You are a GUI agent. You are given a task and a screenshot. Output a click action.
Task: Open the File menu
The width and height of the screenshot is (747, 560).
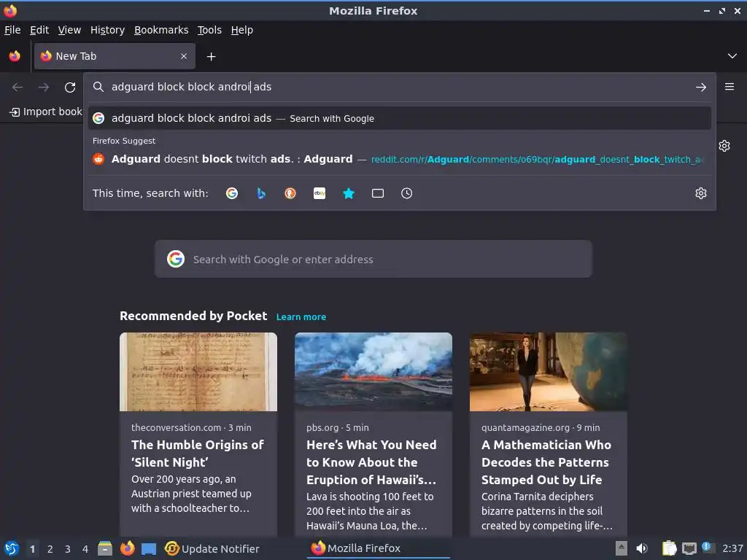click(12, 30)
